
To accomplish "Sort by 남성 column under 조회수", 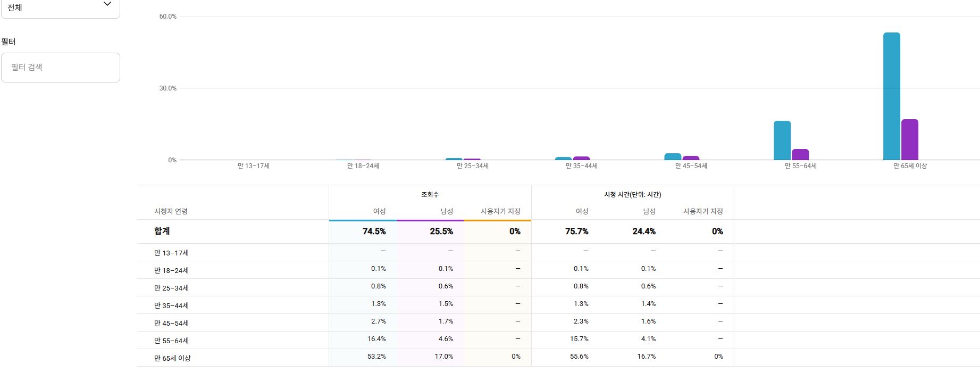I will point(447,211).
